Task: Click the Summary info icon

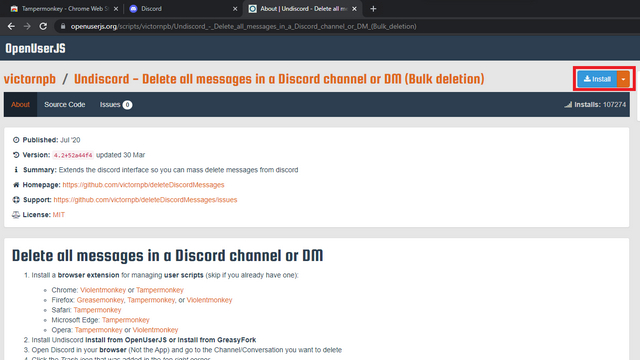Action: (16, 170)
